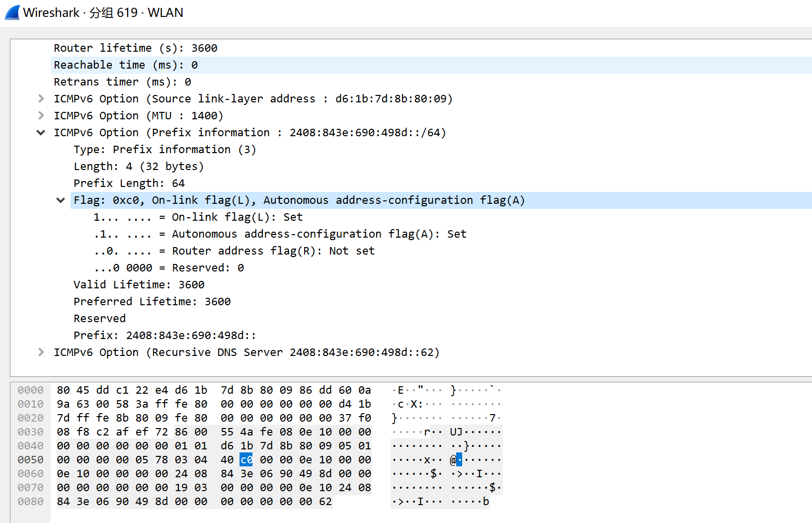Click the highlighted c0 hex byte

[246, 460]
